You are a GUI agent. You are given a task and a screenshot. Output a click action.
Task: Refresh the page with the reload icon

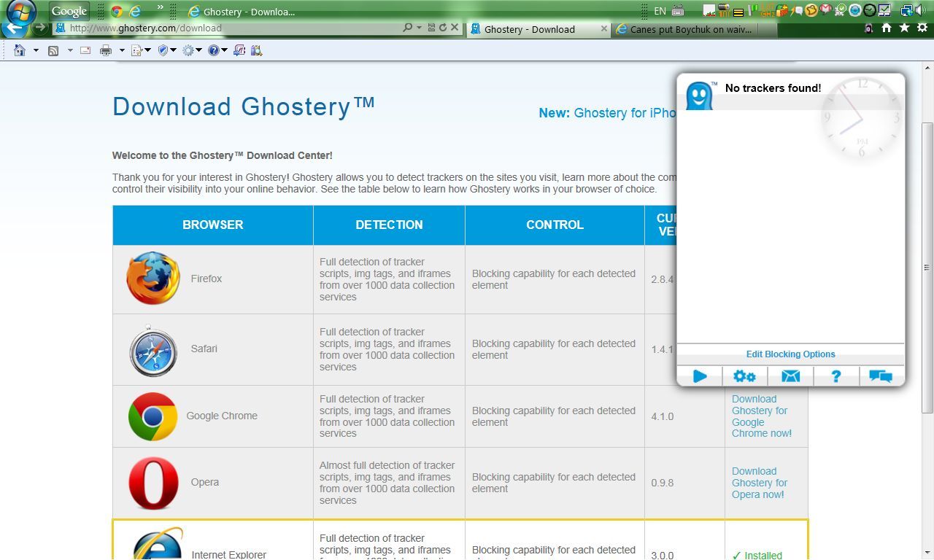(442, 28)
